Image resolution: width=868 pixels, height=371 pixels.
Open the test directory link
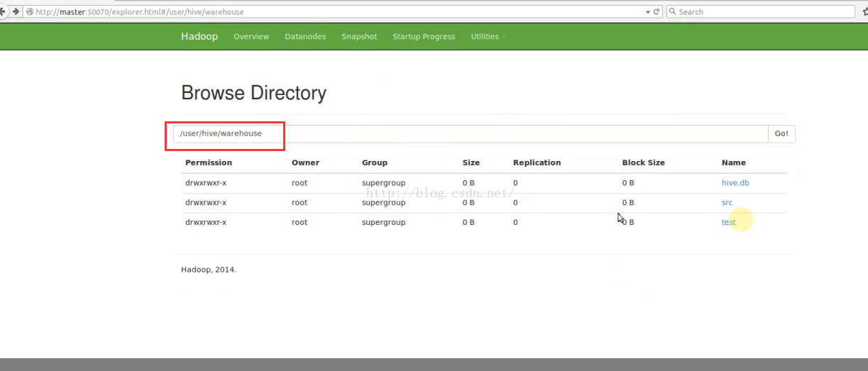coord(729,222)
